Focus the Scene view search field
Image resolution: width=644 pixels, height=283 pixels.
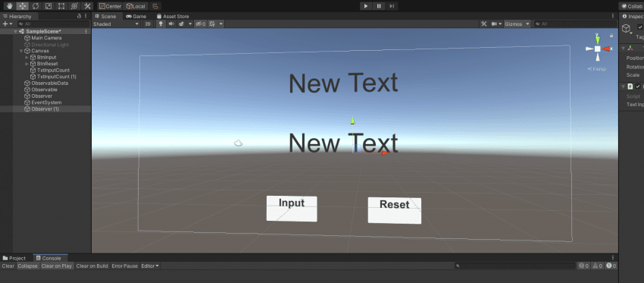(574, 24)
